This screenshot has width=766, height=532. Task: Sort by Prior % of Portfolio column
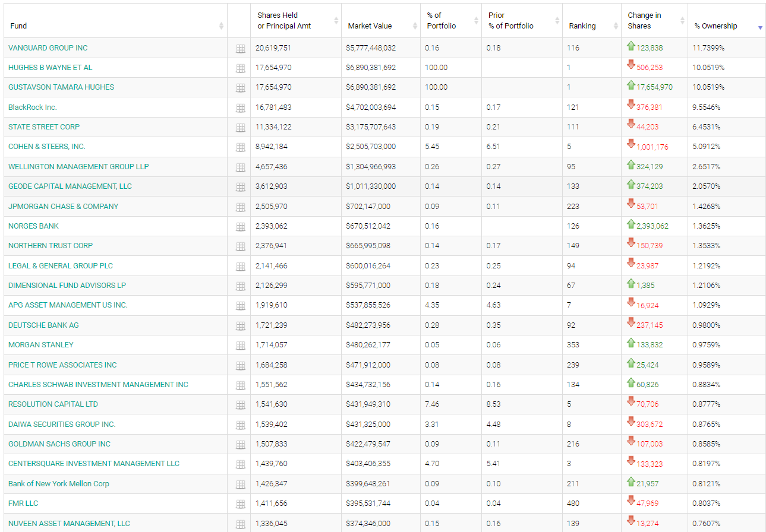click(522, 21)
